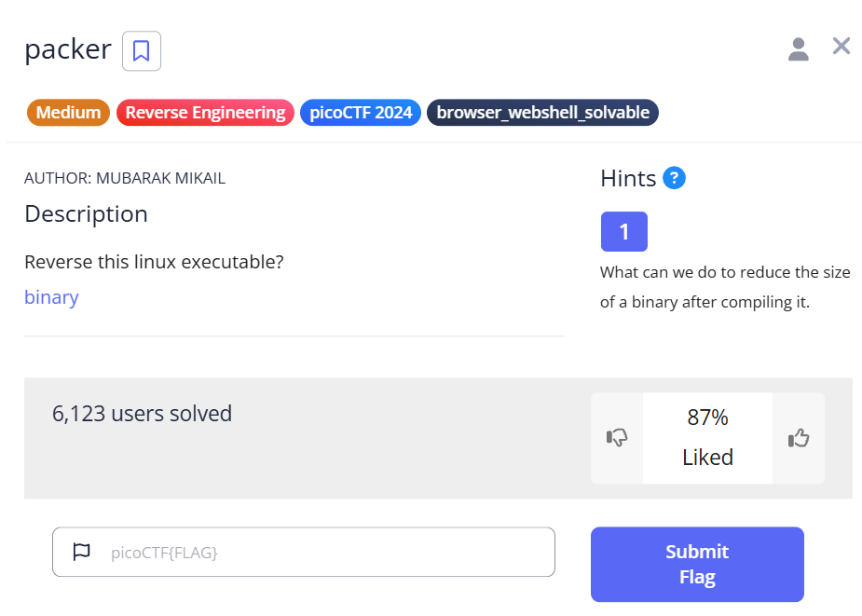Click the flag icon in input box
This screenshot has height=616, width=862.
pos(82,552)
